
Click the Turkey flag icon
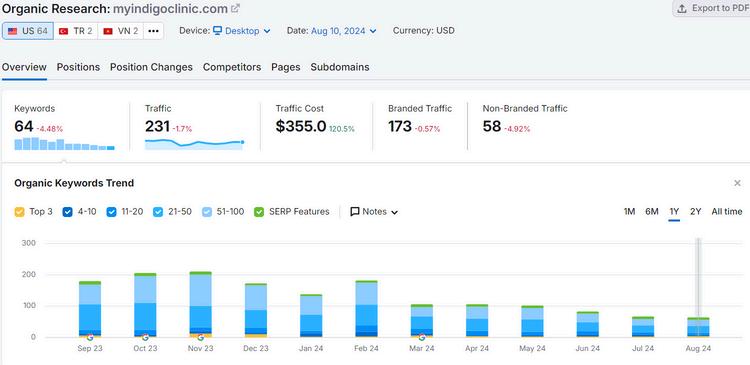click(63, 31)
